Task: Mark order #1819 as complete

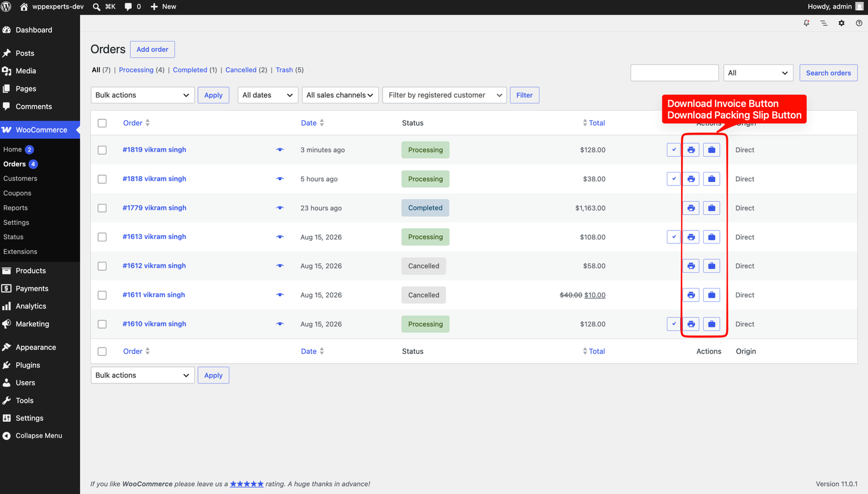Action: pyautogui.click(x=673, y=150)
